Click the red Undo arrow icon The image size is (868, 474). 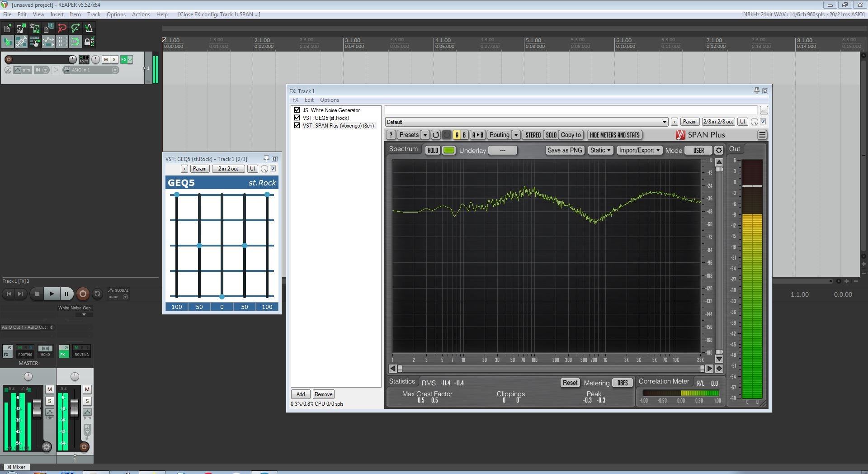61,28
